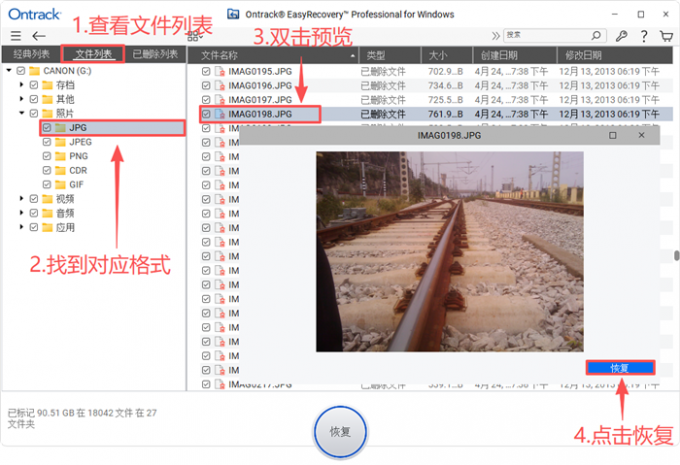Go back with the arrow icon
The width and height of the screenshot is (680, 465).
click(39, 36)
